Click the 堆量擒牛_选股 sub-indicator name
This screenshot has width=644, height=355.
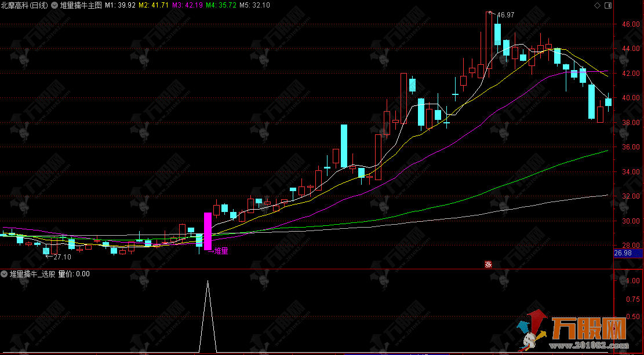[32, 274]
